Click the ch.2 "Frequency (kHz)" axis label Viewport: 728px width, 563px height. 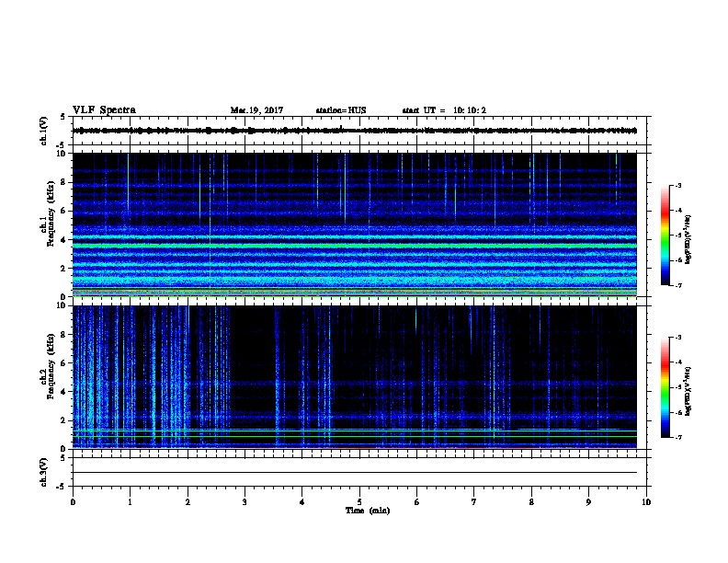coord(51,366)
